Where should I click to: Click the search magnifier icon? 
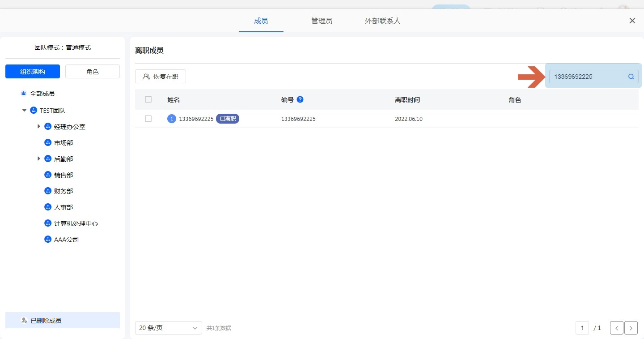click(x=631, y=77)
